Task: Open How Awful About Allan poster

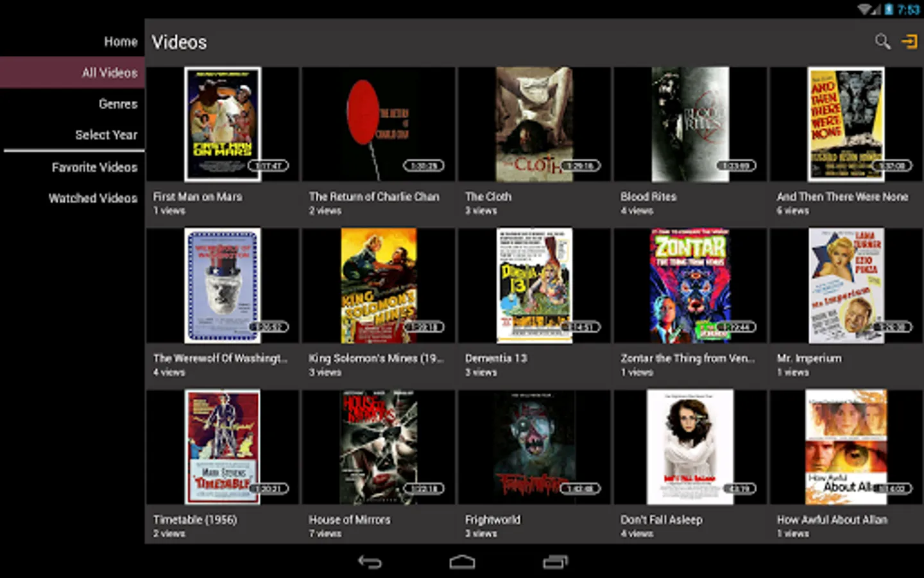Action: tap(846, 447)
